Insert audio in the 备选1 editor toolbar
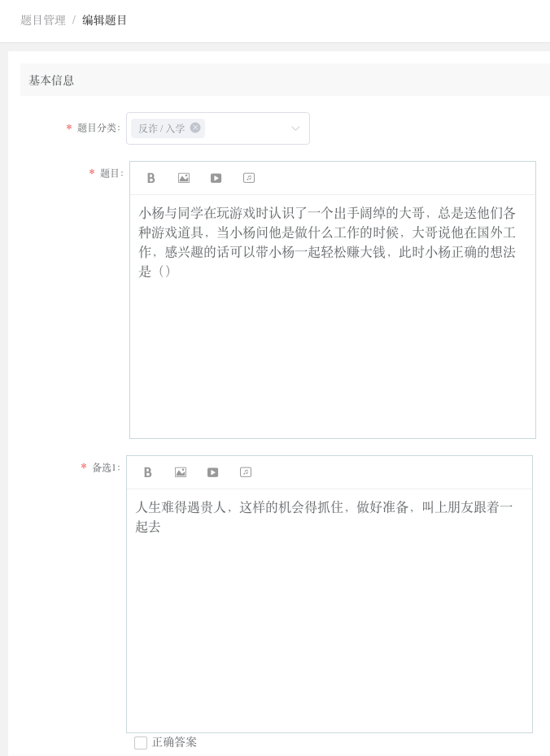 click(246, 472)
